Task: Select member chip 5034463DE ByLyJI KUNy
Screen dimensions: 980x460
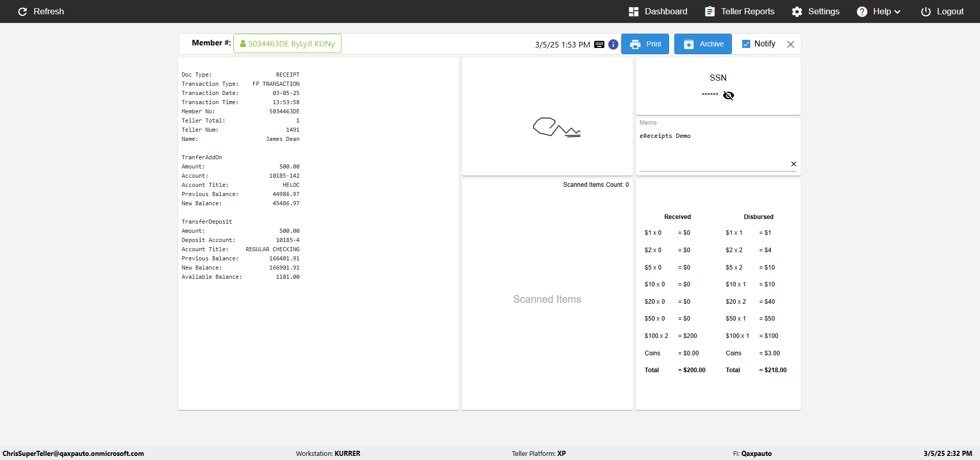Action: (287, 43)
